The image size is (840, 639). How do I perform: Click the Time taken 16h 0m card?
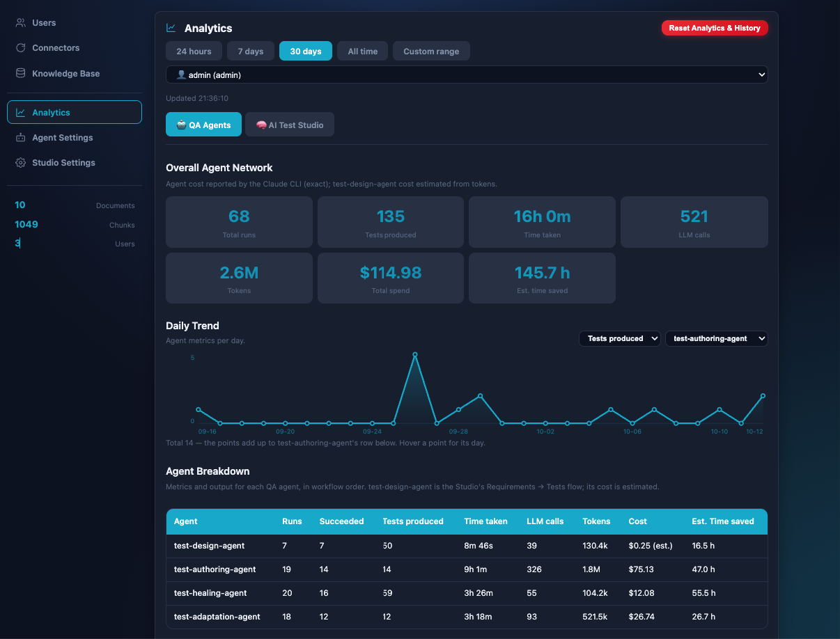(542, 222)
